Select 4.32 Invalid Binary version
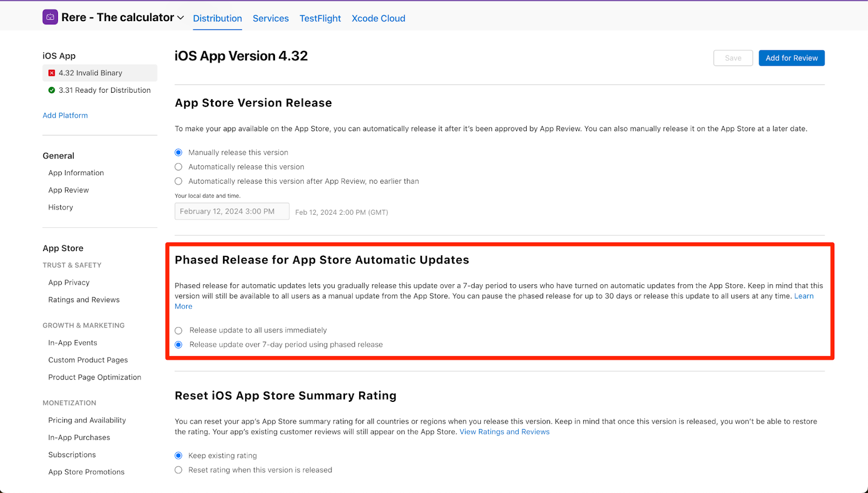This screenshot has height=493, width=868. (x=100, y=73)
